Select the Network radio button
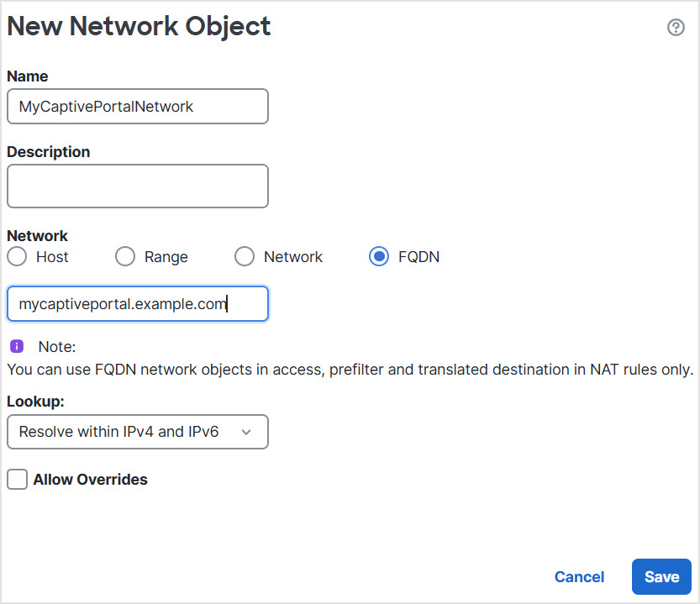This screenshot has width=700, height=604. [x=244, y=256]
